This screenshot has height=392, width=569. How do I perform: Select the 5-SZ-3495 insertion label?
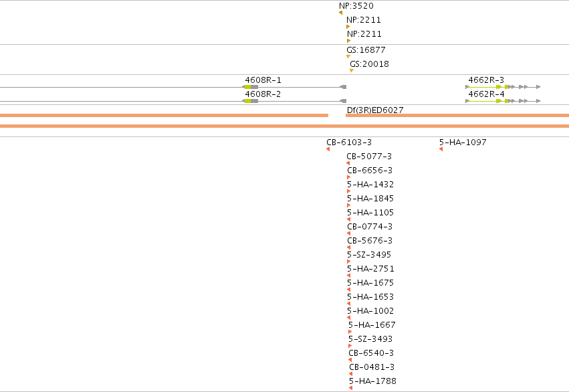tap(369, 254)
